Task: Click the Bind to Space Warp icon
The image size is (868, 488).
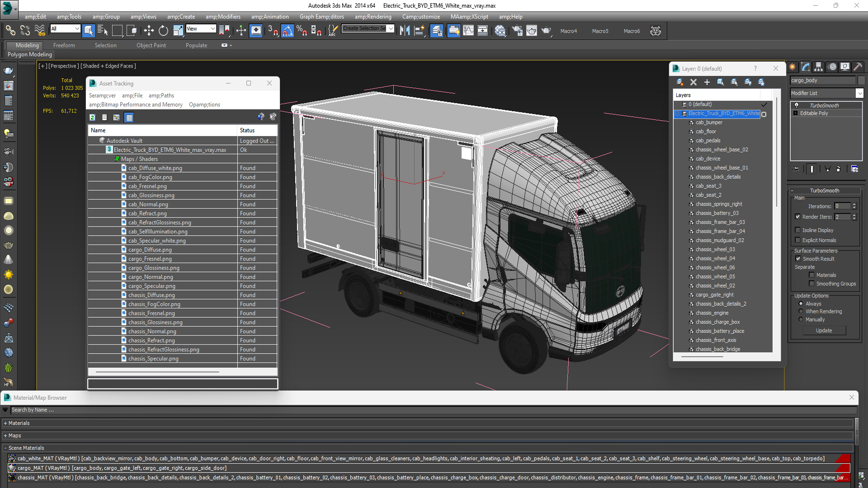Action: pyautogui.click(x=40, y=30)
